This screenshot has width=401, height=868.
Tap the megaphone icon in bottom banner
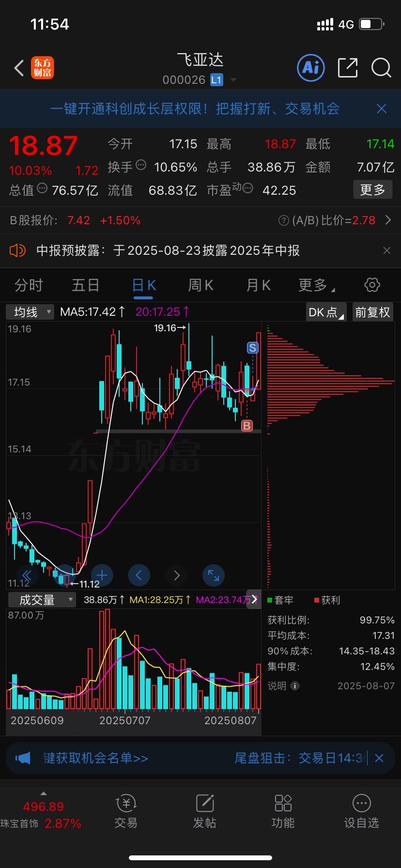click(23, 758)
